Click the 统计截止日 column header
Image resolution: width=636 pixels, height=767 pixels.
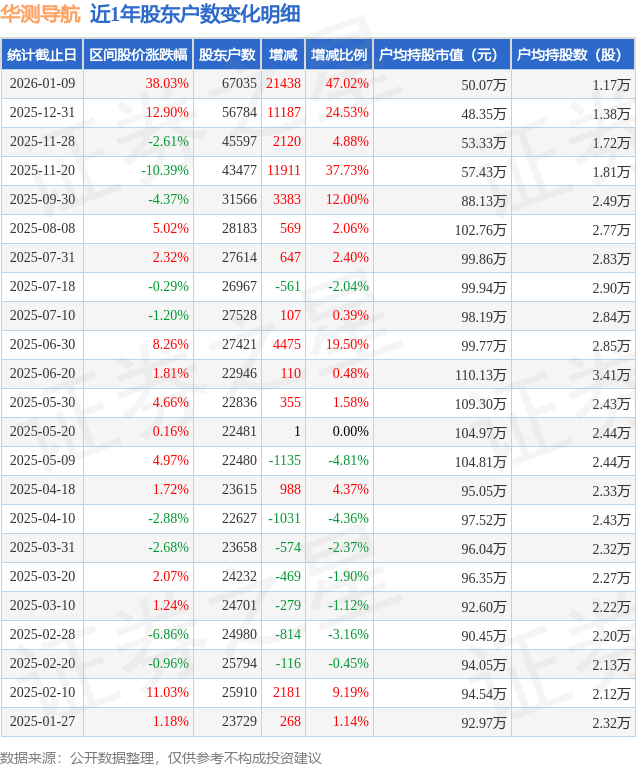pyautogui.click(x=41, y=55)
